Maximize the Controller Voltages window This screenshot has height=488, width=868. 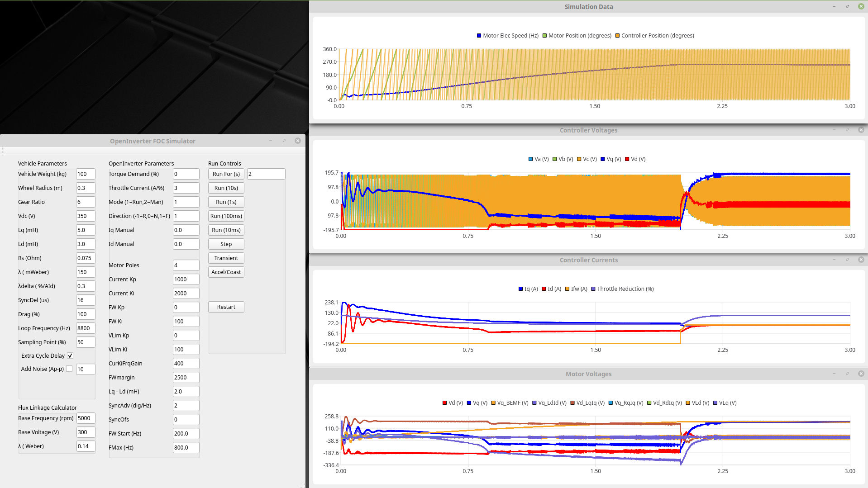coord(848,130)
